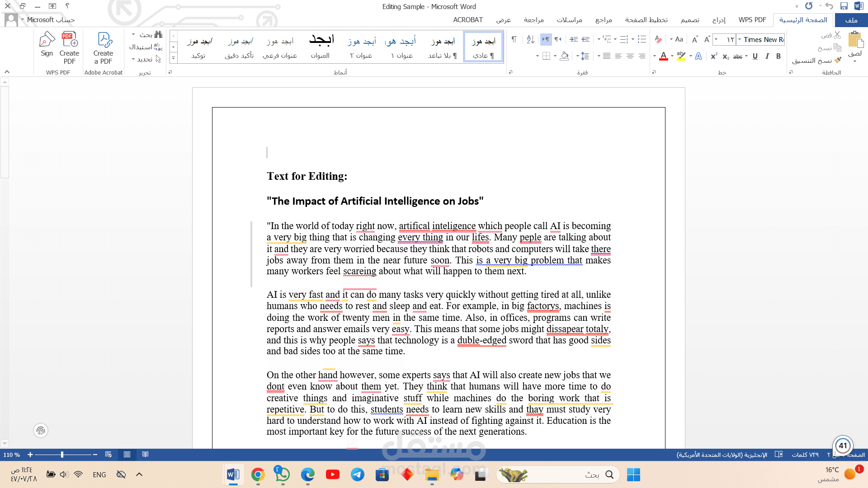Viewport: 868px width, 488px height.
Task: Expand the styles gallery list
Action: [x=173, y=58]
